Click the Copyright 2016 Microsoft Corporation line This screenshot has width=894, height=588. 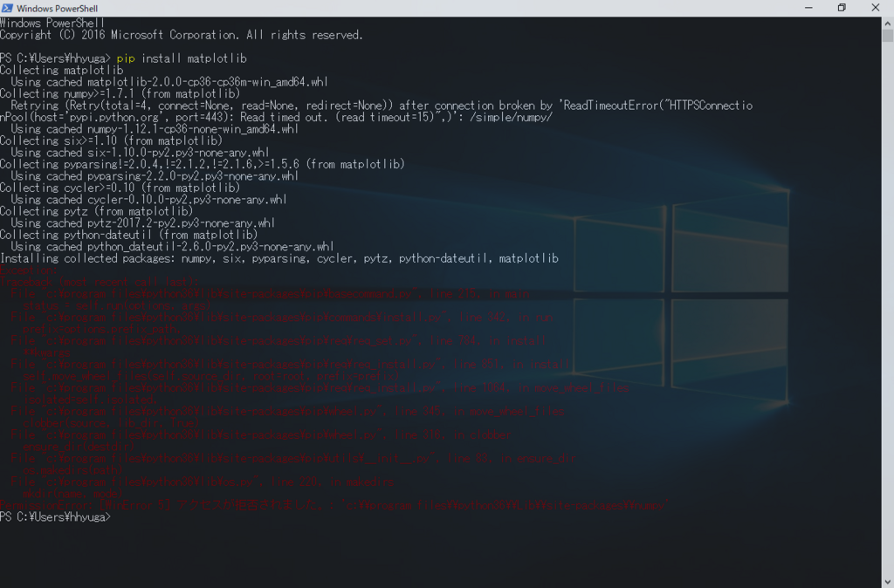182,35
